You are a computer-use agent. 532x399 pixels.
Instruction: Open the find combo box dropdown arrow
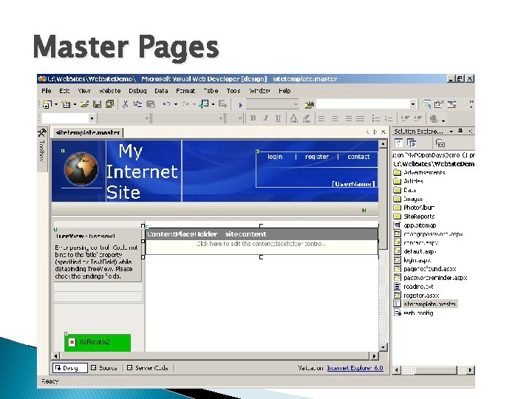(x=413, y=104)
